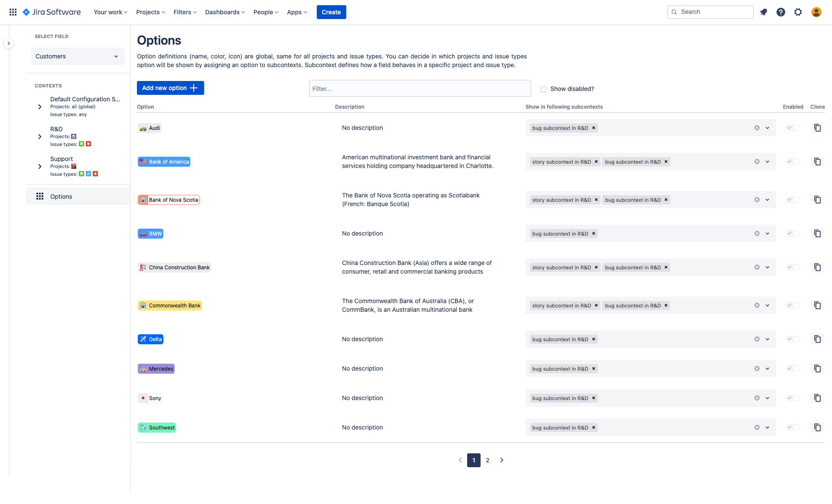Open the app switcher grid icon

click(x=13, y=12)
